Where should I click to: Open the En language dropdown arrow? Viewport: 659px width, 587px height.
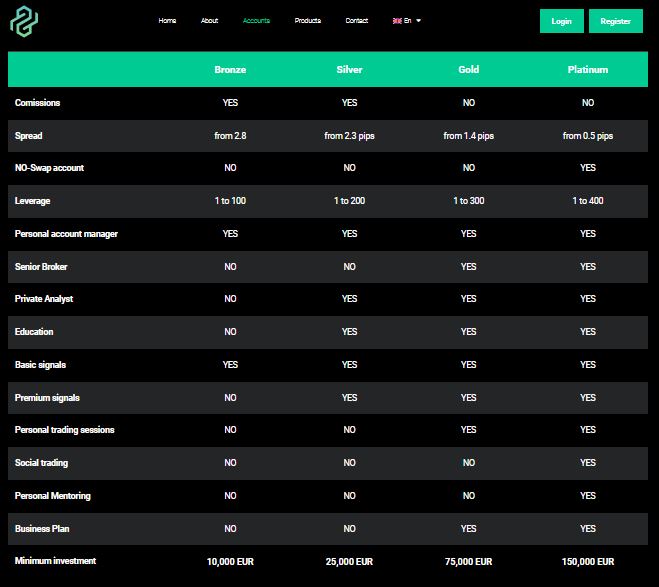[418, 21]
